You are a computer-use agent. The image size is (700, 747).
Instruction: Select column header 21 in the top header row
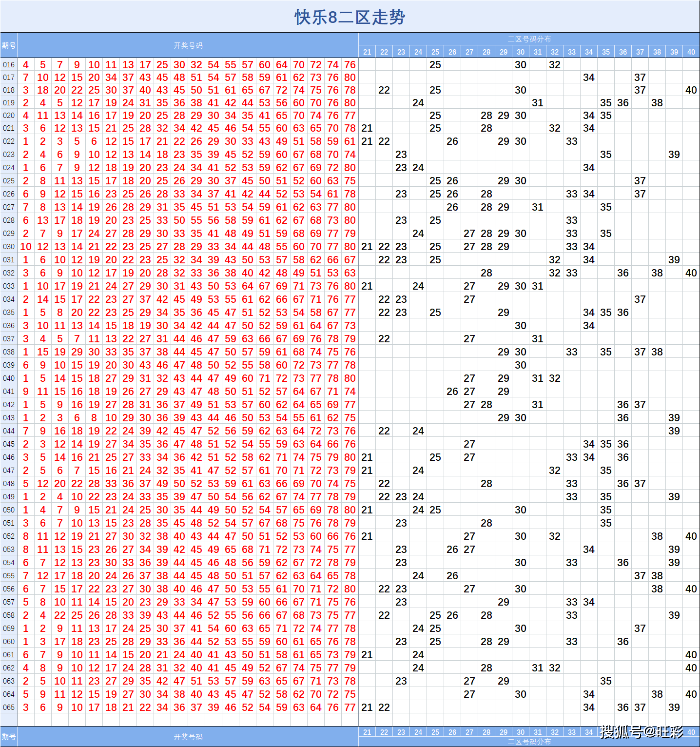click(x=367, y=52)
